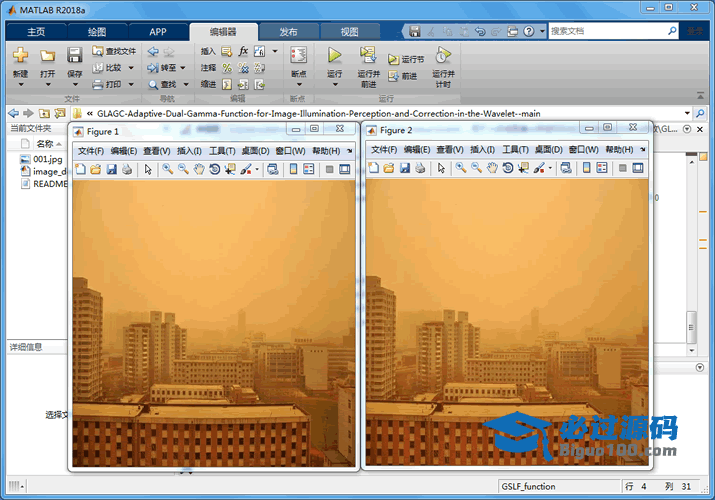Click the Advance (前进) button

(x=403, y=76)
